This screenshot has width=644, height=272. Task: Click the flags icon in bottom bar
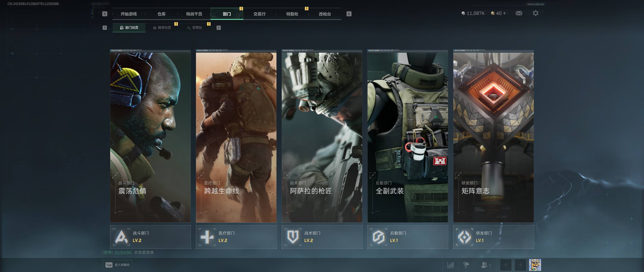click(466, 265)
